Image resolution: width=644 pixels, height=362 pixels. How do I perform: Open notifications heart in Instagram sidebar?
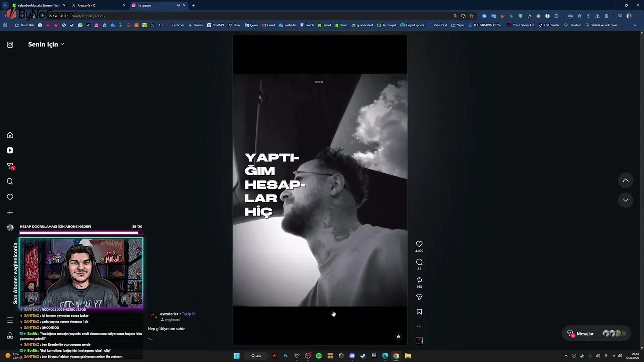pos(10,197)
